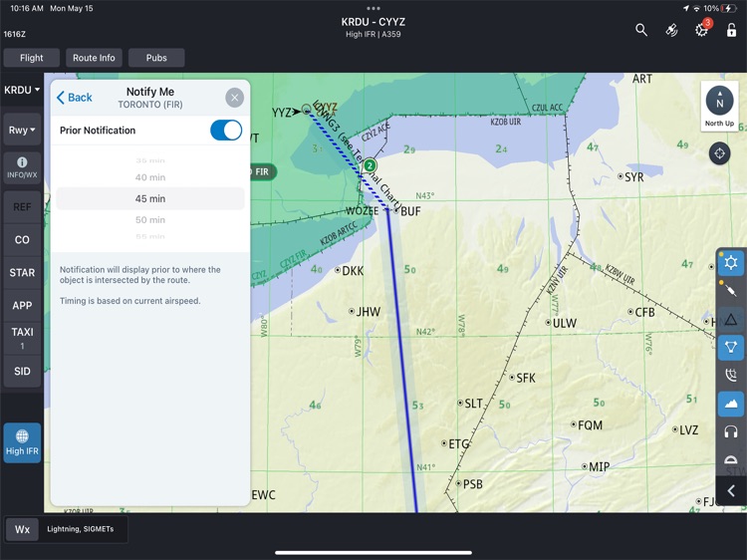Select 45 min in the time picker
The width and height of the screenshot is (747, 560).
(x=150, y=198)
